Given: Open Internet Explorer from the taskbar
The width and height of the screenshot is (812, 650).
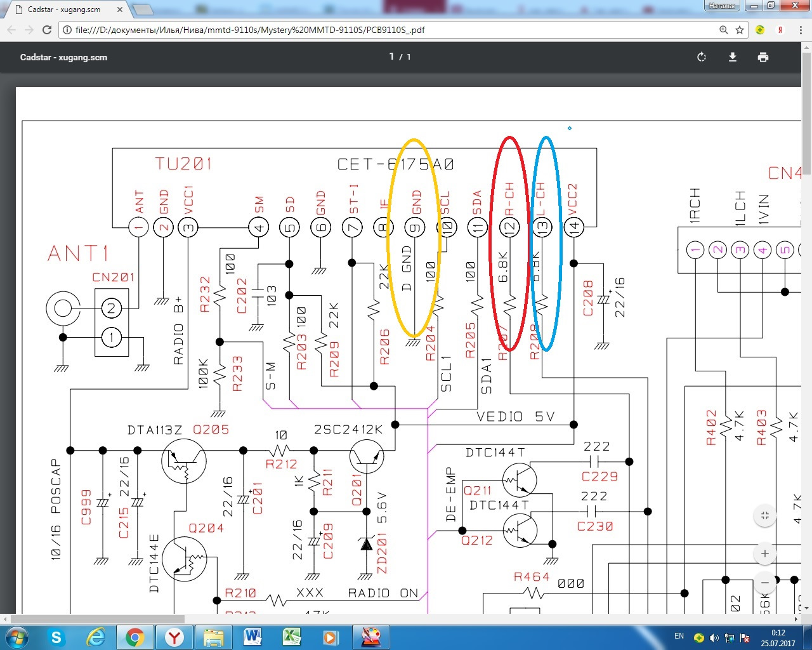Looking at the screenshot, I should [96, 637].
